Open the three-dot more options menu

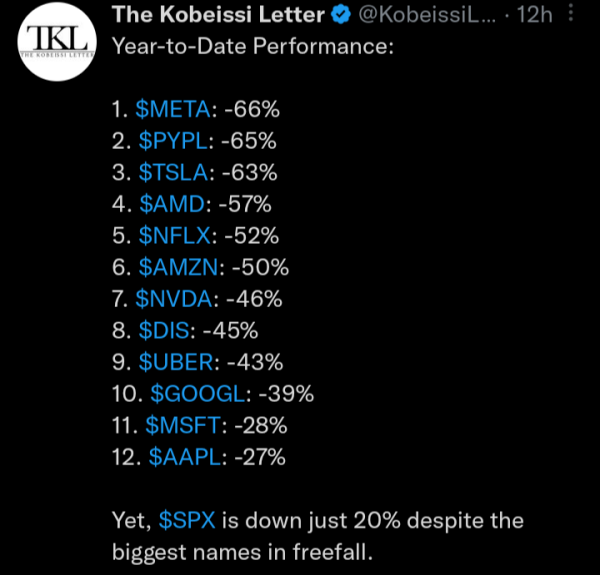point(571,13)
